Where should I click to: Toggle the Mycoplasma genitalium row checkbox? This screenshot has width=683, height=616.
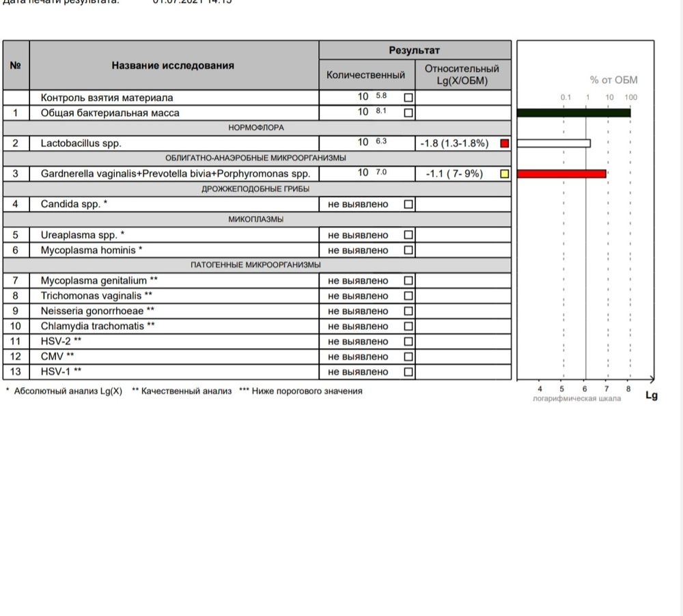408,281
